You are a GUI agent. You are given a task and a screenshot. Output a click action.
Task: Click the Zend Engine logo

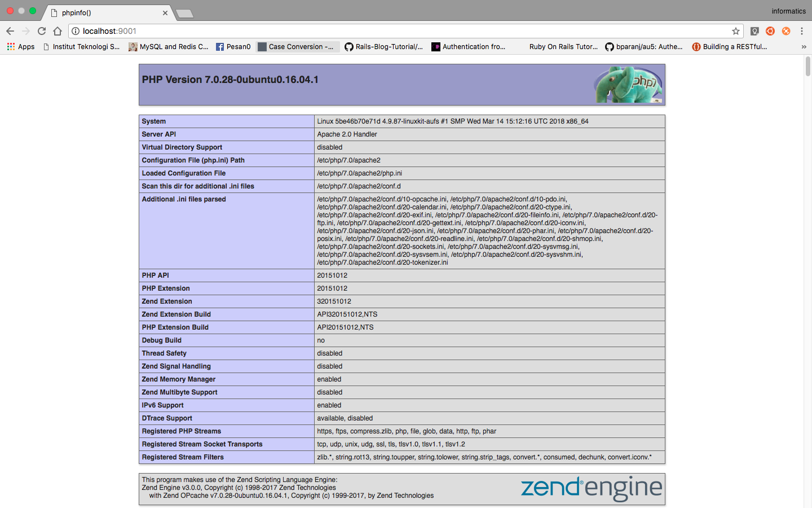tap(592, 488)
